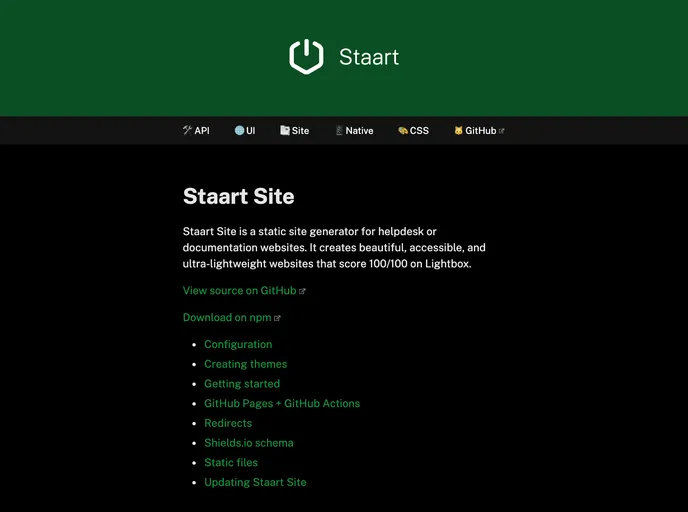
Task: Click external-link icon after GitHub nav item
Action: point(502,131)
